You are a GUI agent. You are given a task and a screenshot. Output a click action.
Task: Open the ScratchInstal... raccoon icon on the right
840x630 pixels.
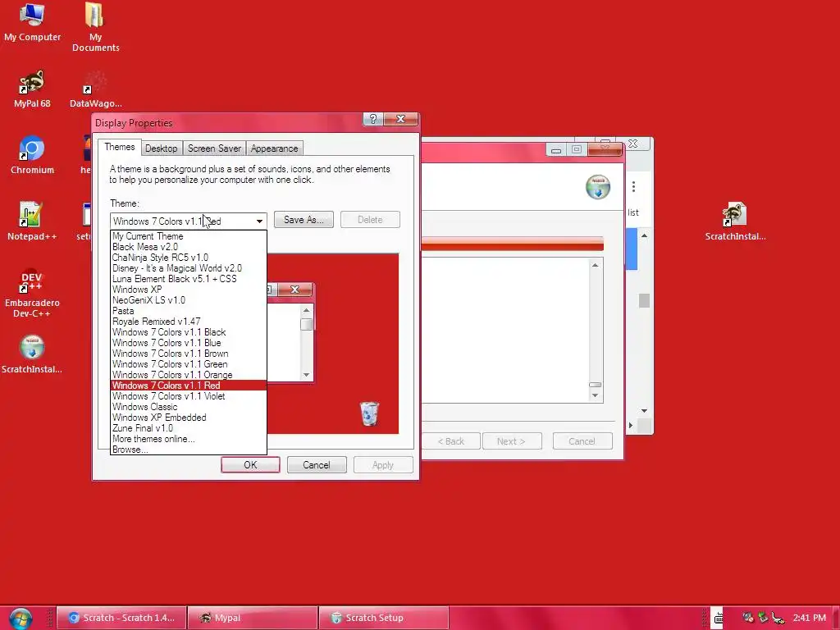[734, 221]
